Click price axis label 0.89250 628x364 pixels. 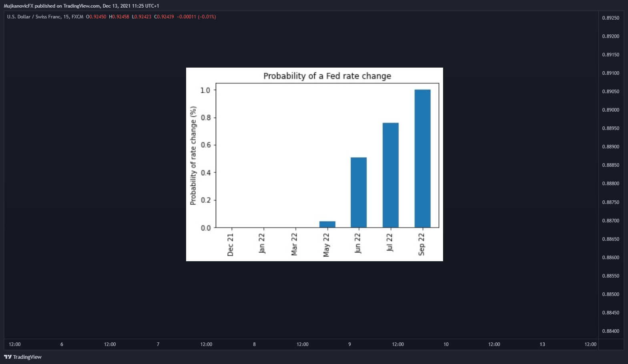click(x=610, y=18)
